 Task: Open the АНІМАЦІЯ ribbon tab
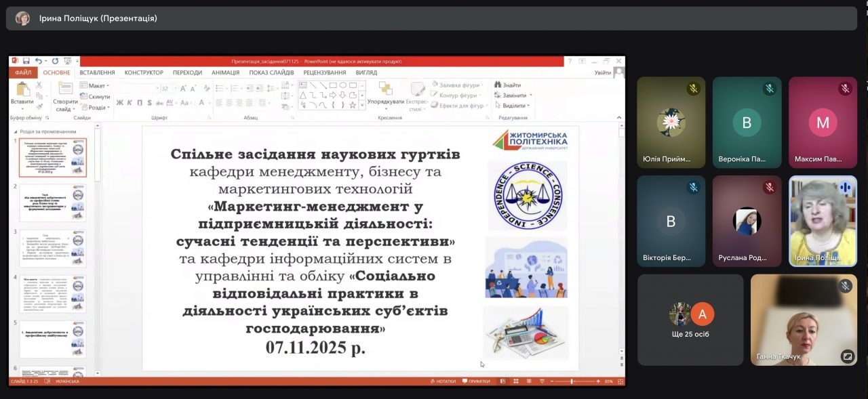pos(225,72)
